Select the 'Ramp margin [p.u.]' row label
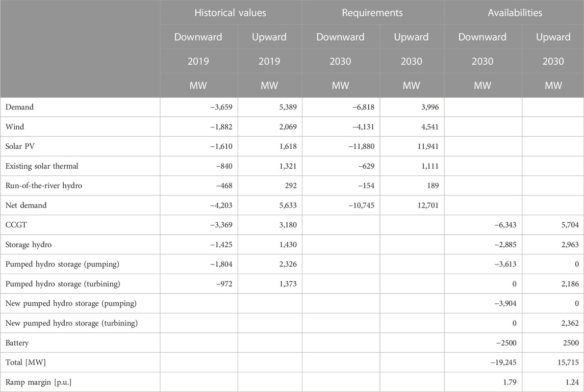The image size is (584, 392). point(38,382)
